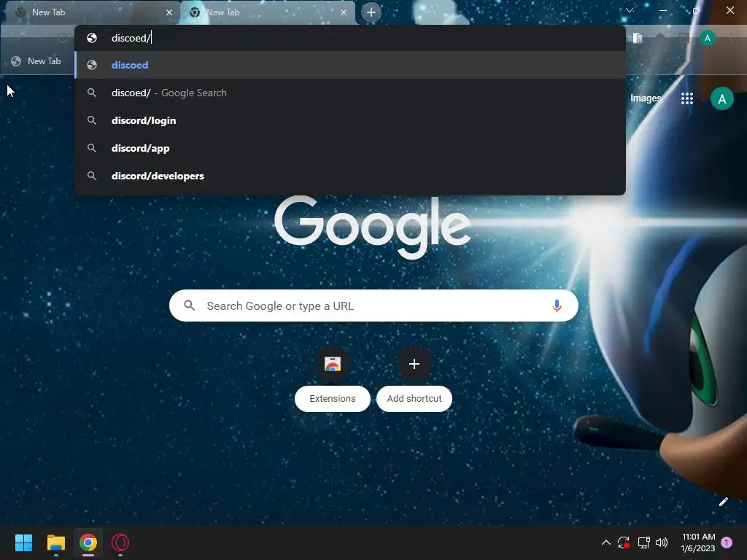Click the Chrome taskbar icon

88,542
